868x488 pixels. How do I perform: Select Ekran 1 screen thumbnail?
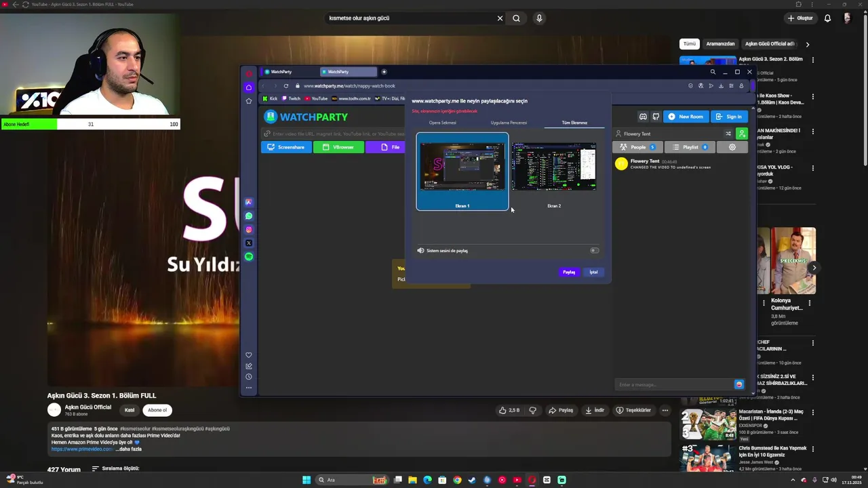[x=462, y=171]
